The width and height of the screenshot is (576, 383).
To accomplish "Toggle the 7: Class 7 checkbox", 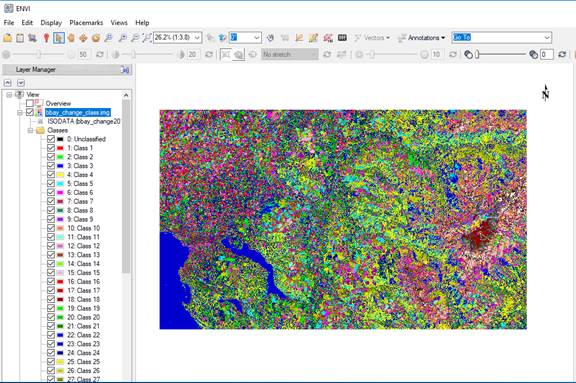I will coord(51,201).
